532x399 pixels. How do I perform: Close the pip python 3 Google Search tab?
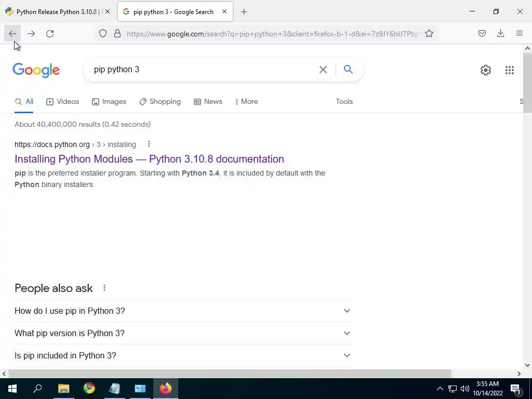(x=224, y=11)
